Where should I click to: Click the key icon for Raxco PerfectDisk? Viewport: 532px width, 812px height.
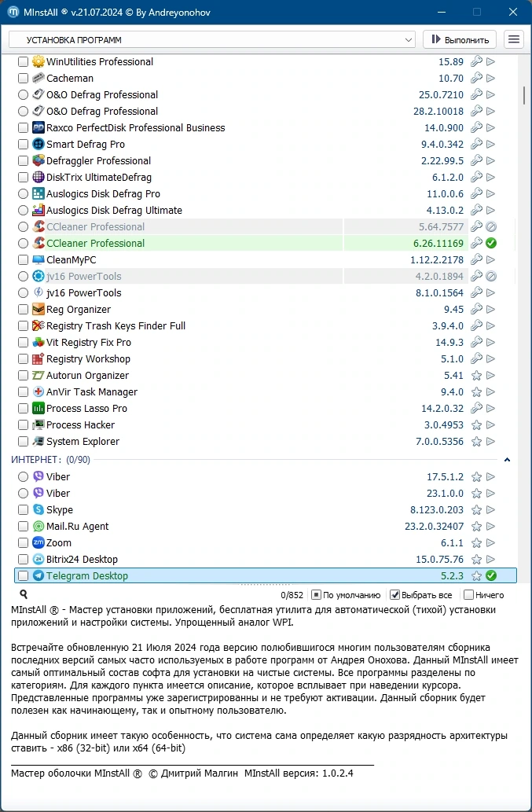476,127
